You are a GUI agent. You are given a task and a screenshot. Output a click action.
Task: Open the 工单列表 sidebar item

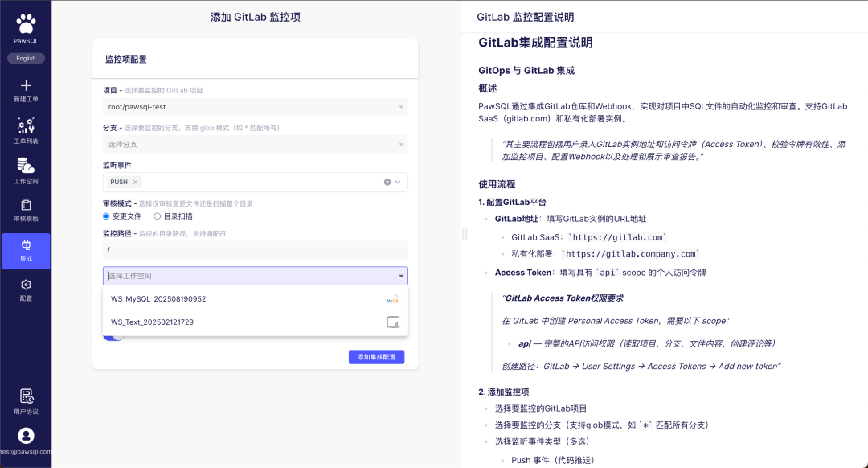click(26, 131)
